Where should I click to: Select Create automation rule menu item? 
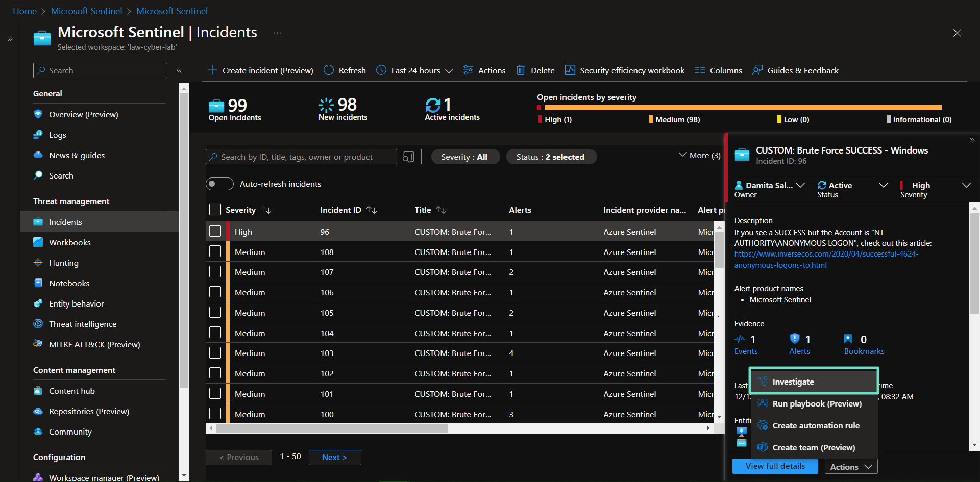point(814,425)
